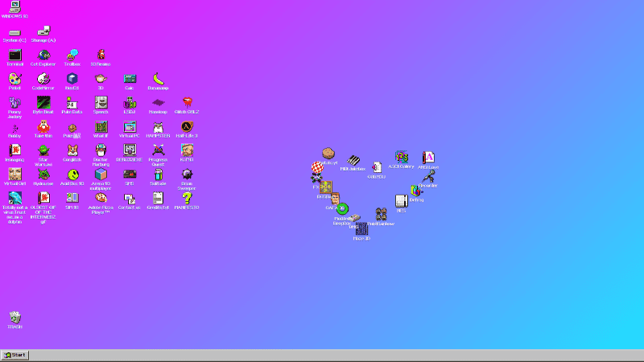Screen dimensions: 644x362
Task: Launch the Adobe Pizza Player icon
Action: [101, 198]
